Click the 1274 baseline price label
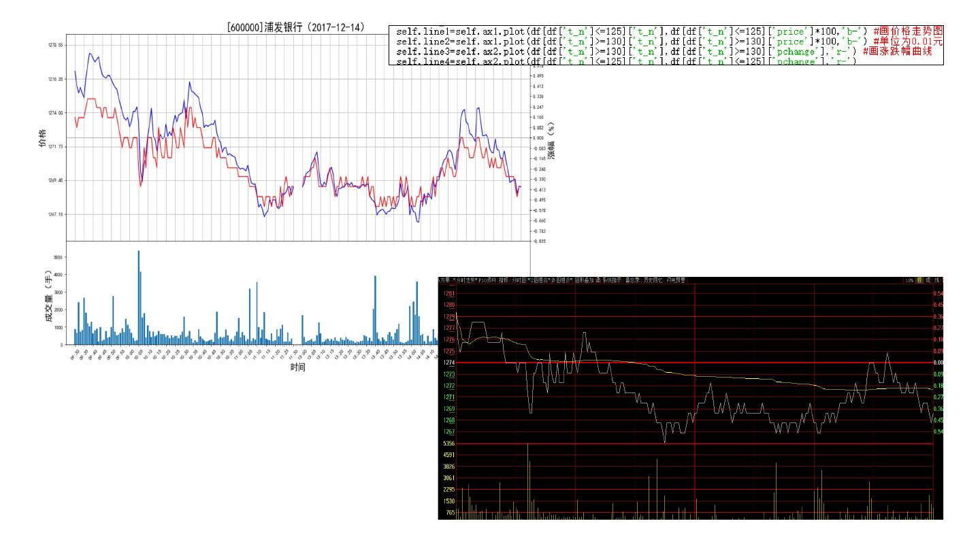Screen dimensions: 980x551 point(449,363)
